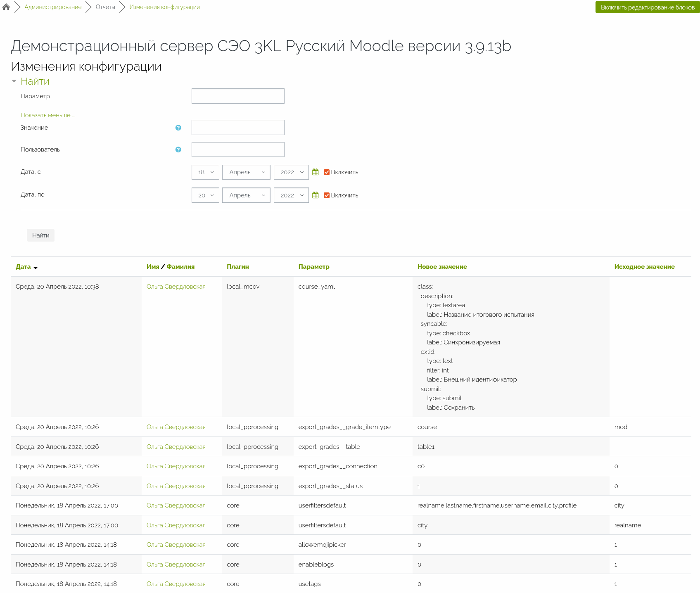Image resolution: width=700 pixels, height=593 pixels.
Task: Sort table by Плагин column header
Action: [237, 267]
